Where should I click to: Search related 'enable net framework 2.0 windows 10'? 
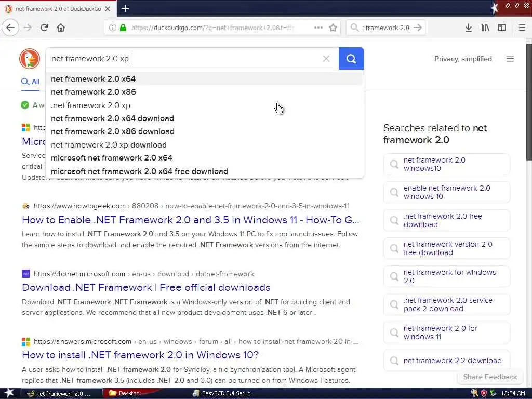pos(446,192)
